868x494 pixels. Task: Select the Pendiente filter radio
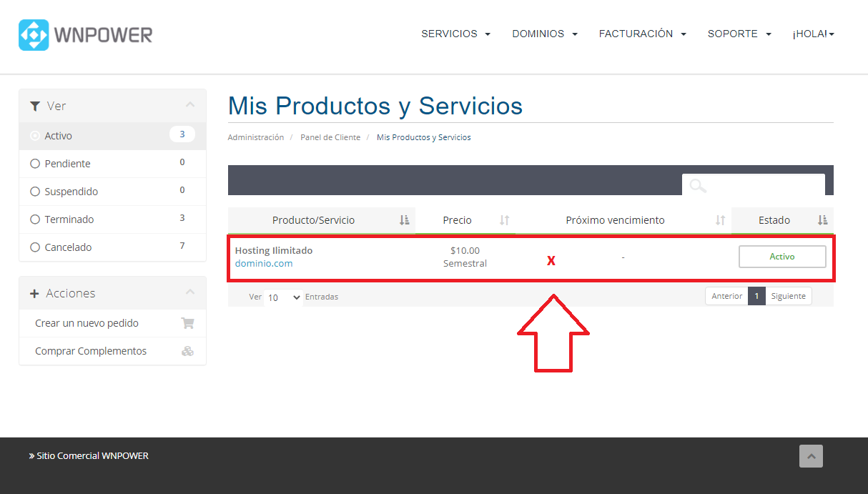click(35, 164)
